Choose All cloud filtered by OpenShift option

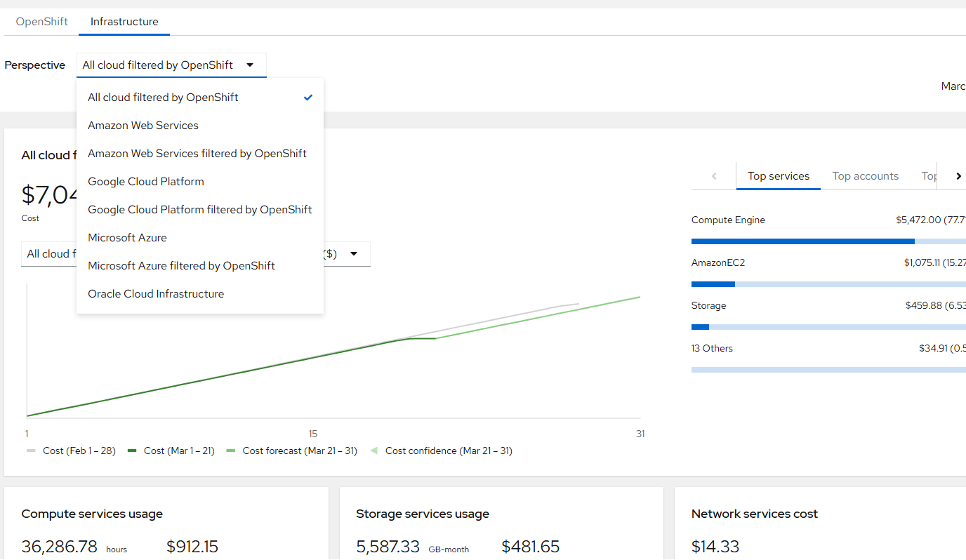pyautogui.click(x=200, y=98)
